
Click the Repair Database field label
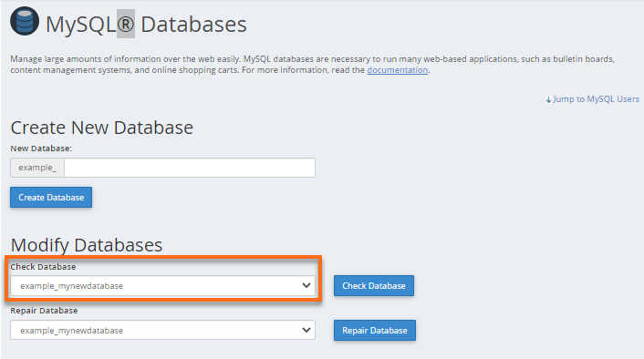coord(44,311)
